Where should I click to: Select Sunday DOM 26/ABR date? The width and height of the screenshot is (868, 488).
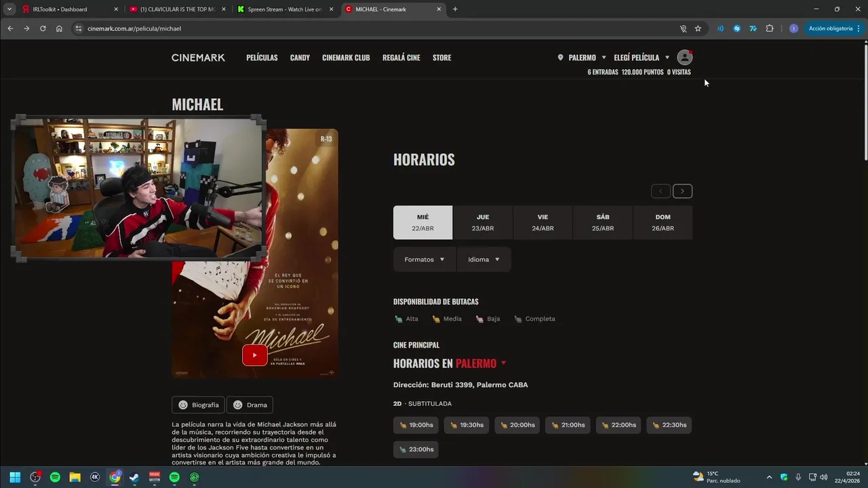[663, 222]
